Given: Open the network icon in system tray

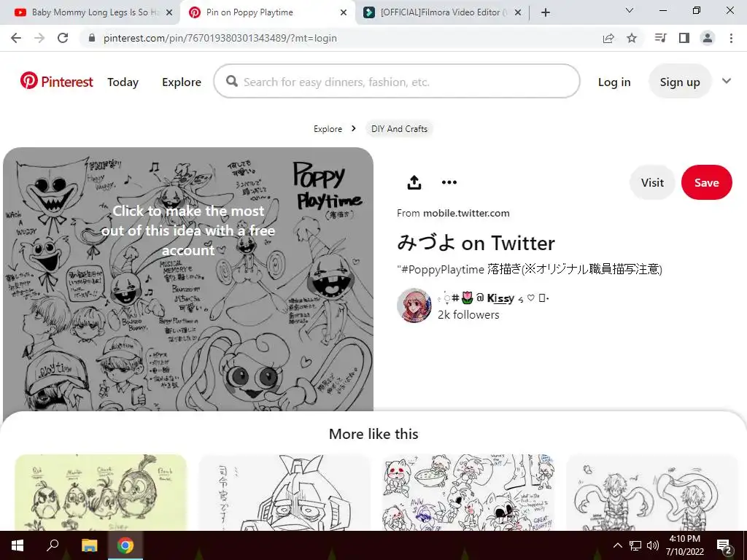Looking at the screenshot, I should tap(635, 545).
